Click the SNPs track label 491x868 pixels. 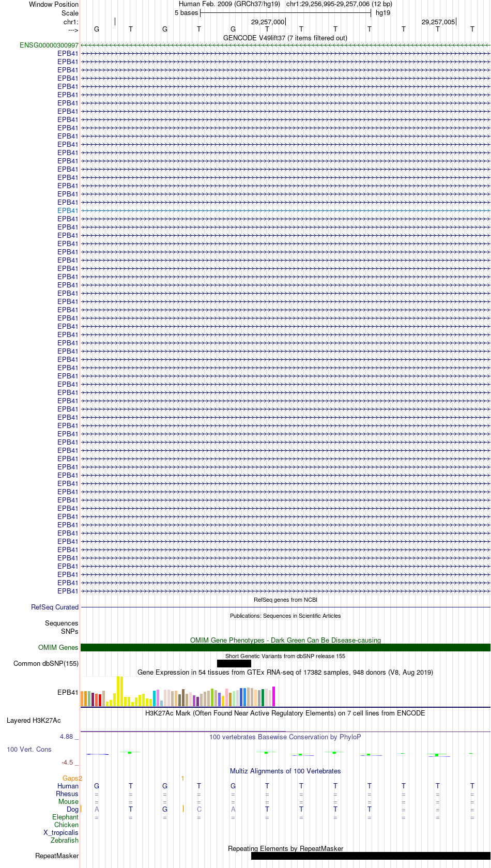coord(69,631)
